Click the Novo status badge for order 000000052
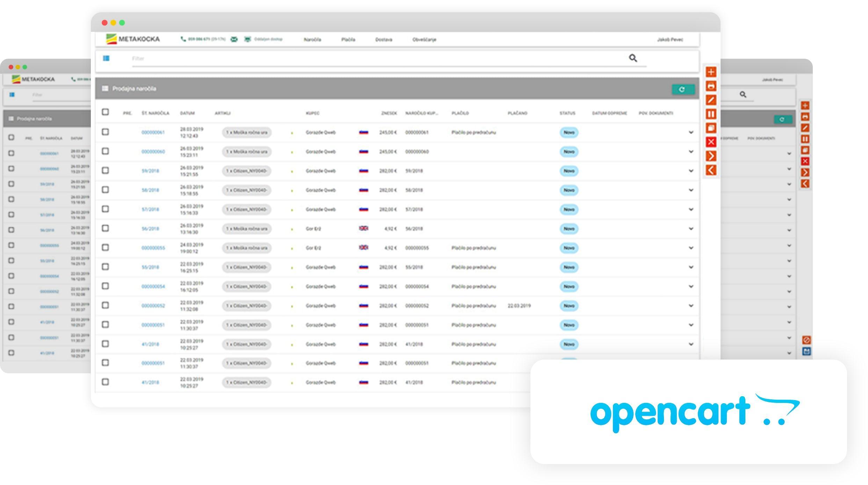This screenshot has width=868, height=485. pos(569,306)
